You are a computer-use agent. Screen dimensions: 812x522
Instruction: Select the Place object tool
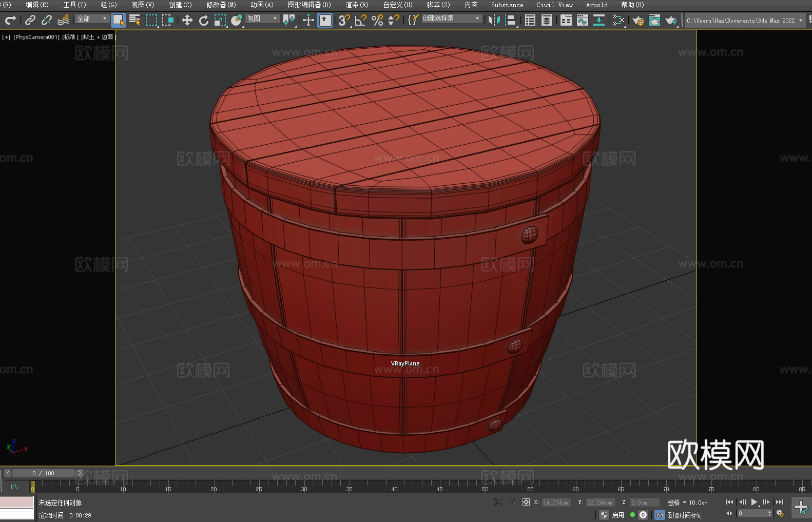click(x=237, y=20)
